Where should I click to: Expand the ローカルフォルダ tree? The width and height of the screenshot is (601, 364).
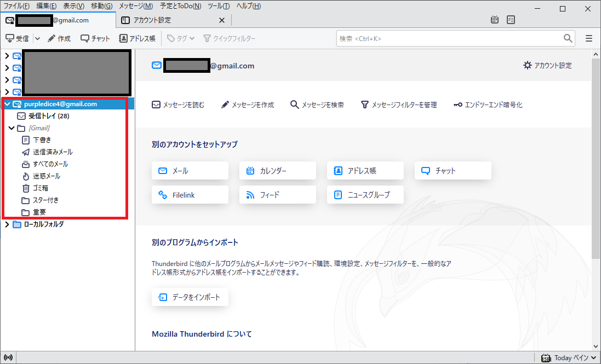(x=7, y=224)
